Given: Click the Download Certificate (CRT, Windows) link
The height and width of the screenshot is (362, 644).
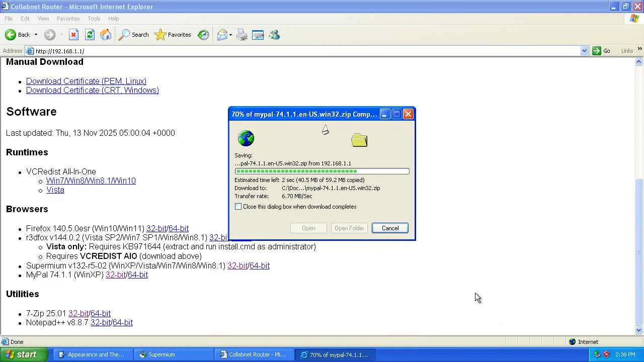Looking at the screenshot, I should pyautogui.click(x=93, y=90).
